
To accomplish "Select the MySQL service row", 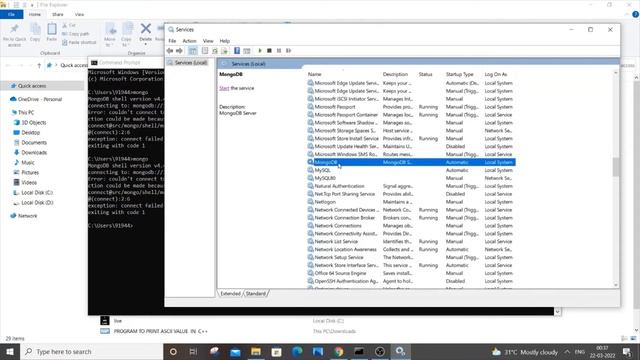I will point(411,170).
